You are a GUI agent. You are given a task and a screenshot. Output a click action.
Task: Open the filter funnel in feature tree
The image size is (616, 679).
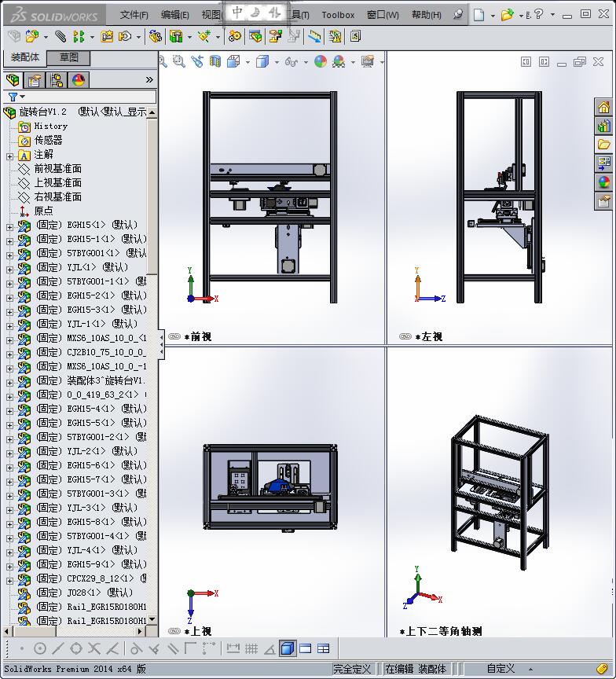pyautogui.click(x=13, y=97)
